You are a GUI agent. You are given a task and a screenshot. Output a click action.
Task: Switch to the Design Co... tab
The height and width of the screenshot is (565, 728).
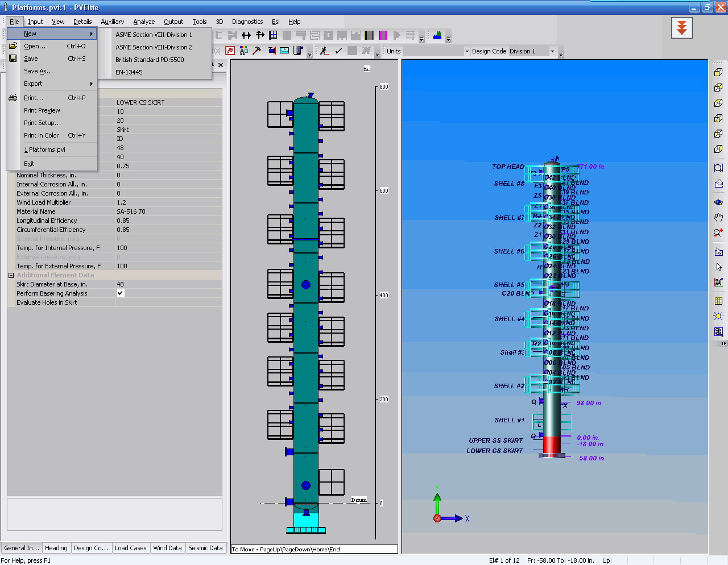tap(91, 548)
